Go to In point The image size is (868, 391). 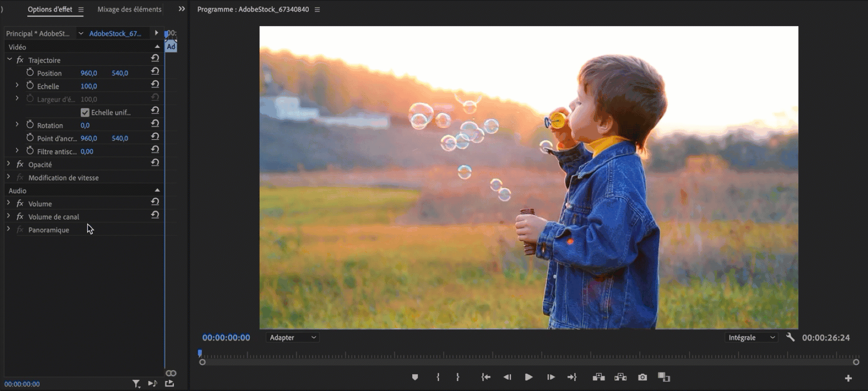pos(486,377)
